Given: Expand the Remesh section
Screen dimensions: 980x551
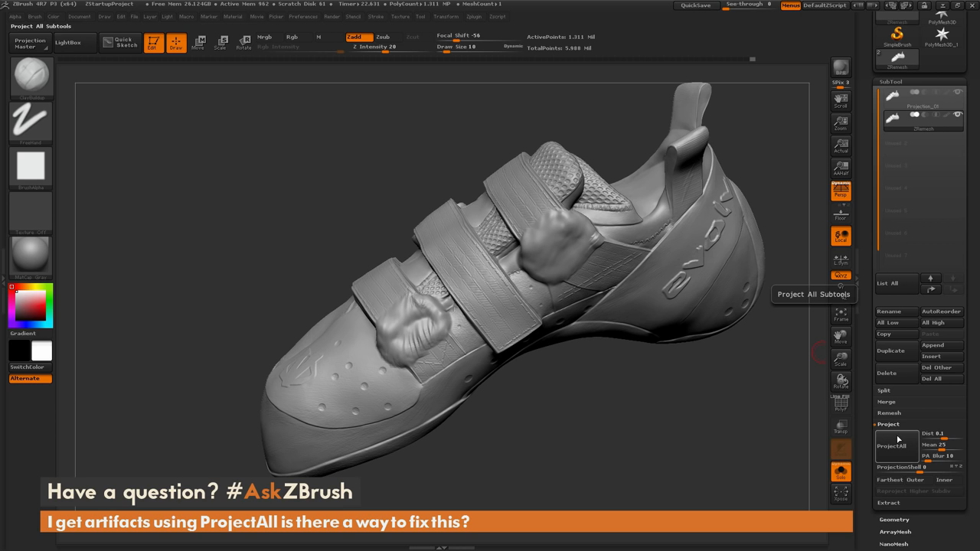Looking at the screenshot, I should tap(889, 413).
